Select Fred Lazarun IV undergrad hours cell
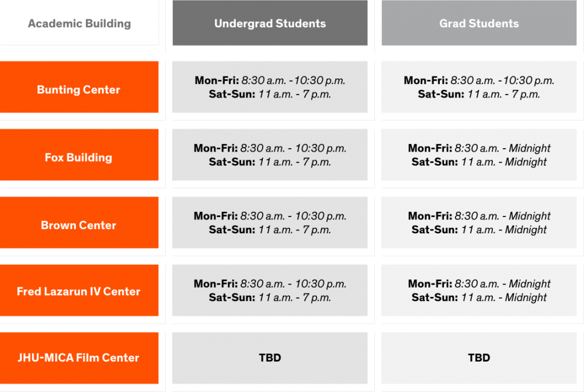This screenshot has width=584, height=392. [x=270, y=290]
